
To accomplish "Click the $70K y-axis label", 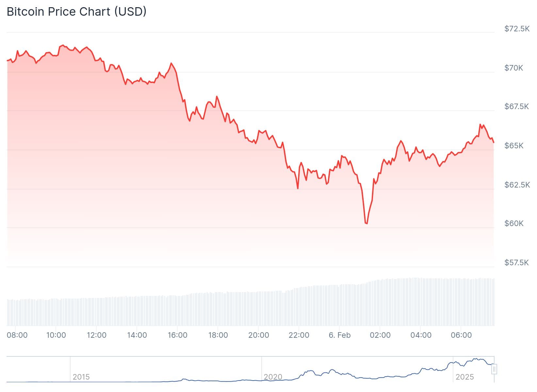I will coord(513,68).
